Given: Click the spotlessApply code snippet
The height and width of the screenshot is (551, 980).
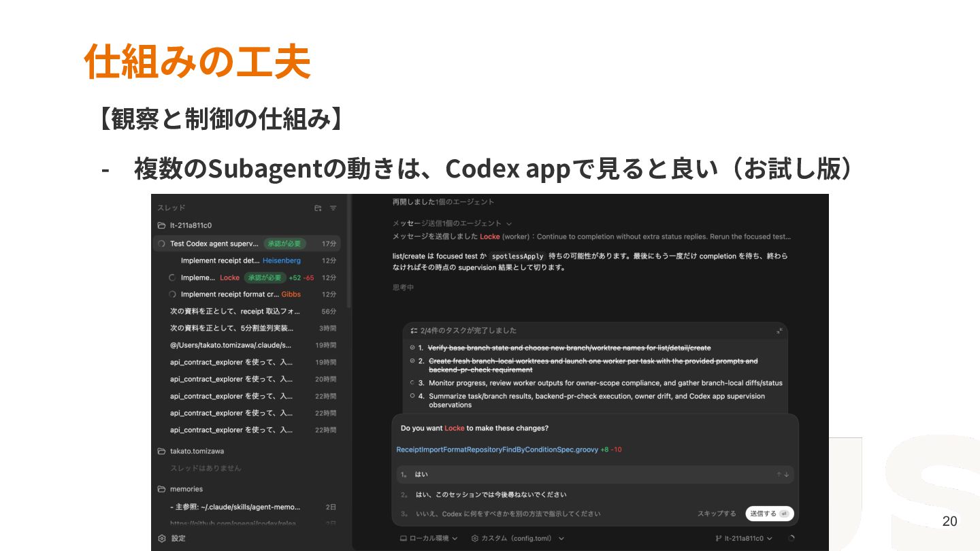Looking at the screenshot, I should 518,256.
